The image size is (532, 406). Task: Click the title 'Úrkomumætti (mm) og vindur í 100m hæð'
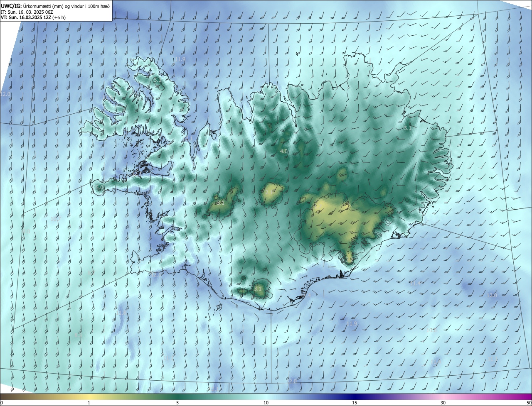[67, 6]
